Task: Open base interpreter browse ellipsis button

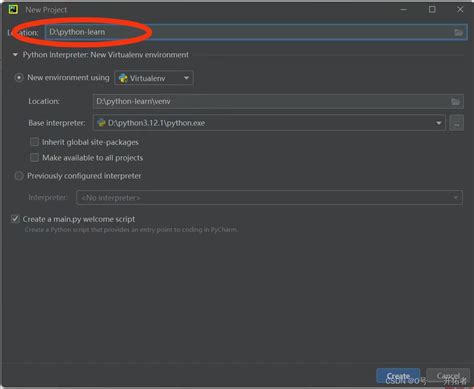Action: tap(456, 123)
